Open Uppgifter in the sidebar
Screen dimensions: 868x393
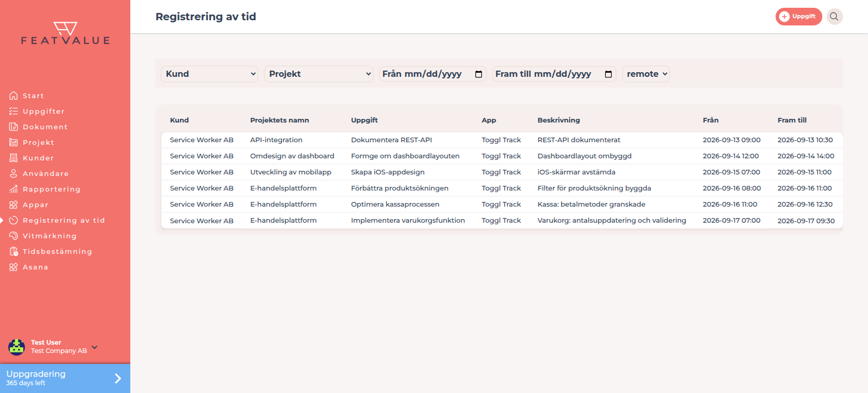click(44, 111)
